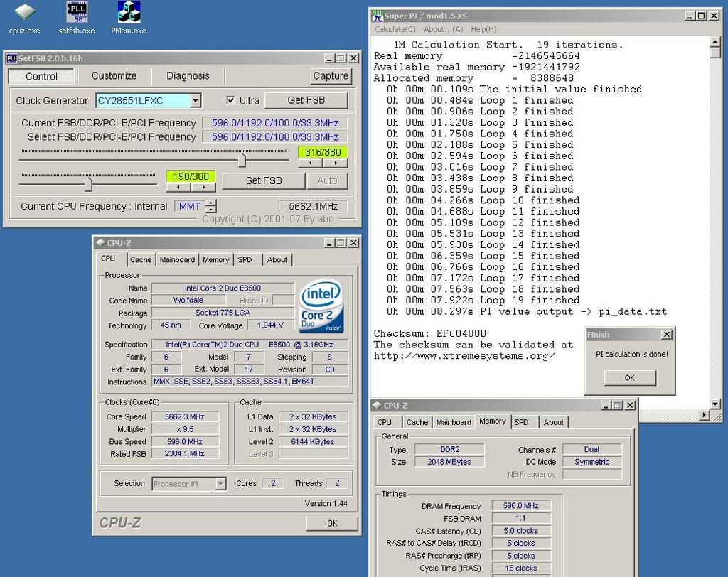This screenshot has width=728, height=577.
Task: Click the Capture button in SetFSB
Action: click(x=331, y=75)
